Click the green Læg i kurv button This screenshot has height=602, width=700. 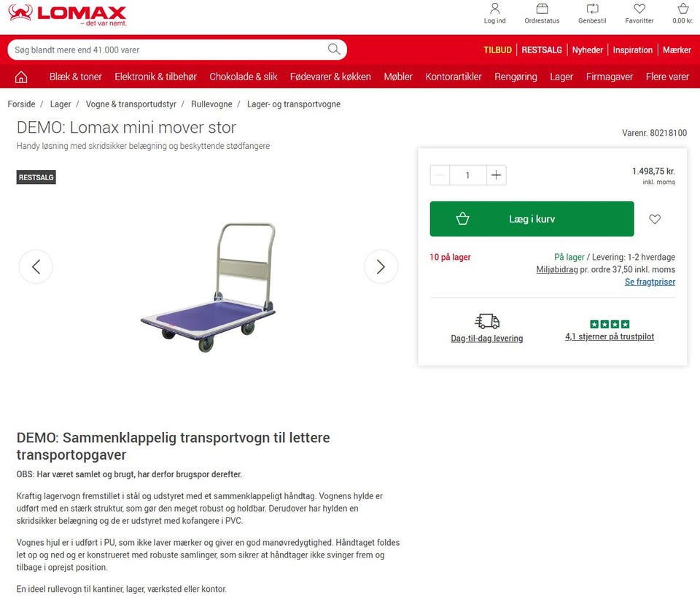click(x=532, y=219)
